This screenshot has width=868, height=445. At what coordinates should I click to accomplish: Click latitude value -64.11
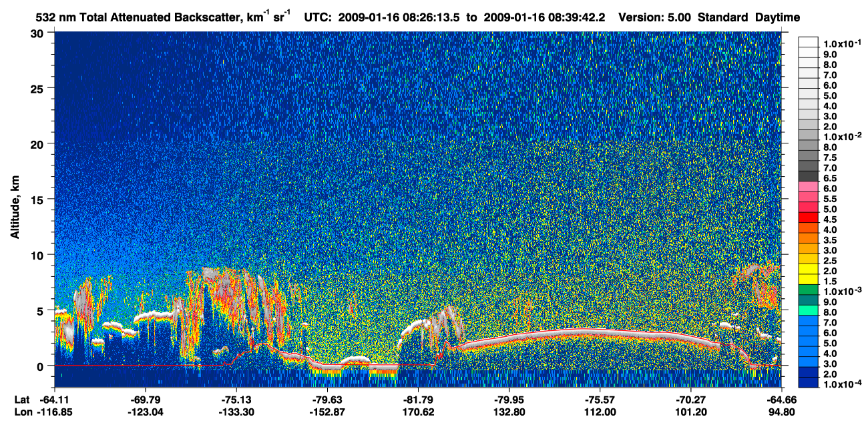[x=54, y=400]
